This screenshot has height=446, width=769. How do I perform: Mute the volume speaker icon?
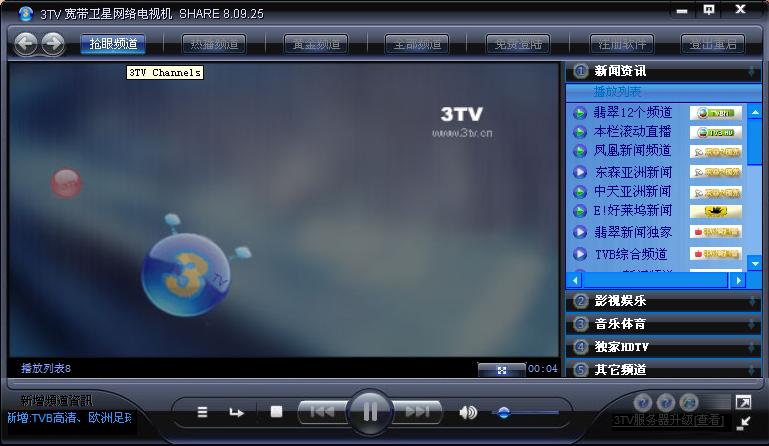point(467,412)
